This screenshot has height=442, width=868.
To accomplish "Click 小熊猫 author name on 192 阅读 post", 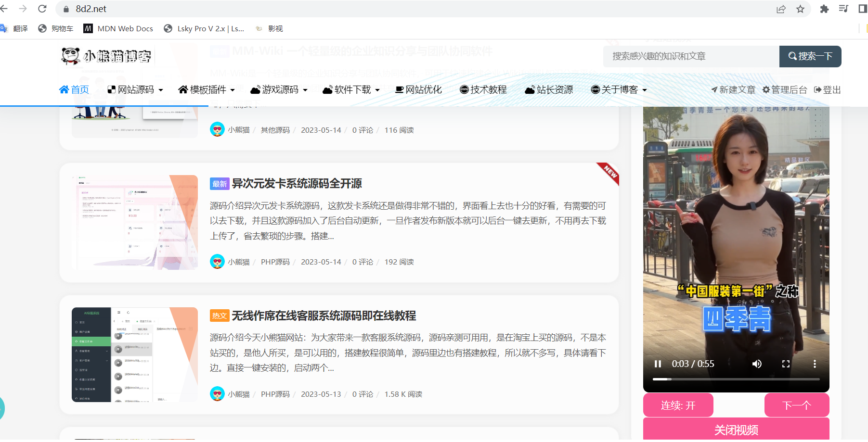I will point(239,262).
